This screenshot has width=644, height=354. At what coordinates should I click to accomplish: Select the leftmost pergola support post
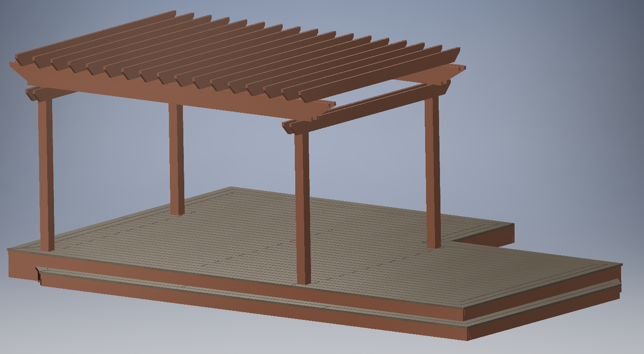[46, 175]
